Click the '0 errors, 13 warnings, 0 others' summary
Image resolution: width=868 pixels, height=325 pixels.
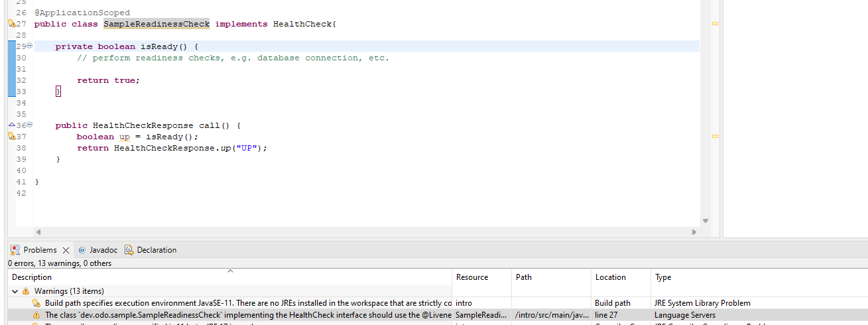(60, 263)
